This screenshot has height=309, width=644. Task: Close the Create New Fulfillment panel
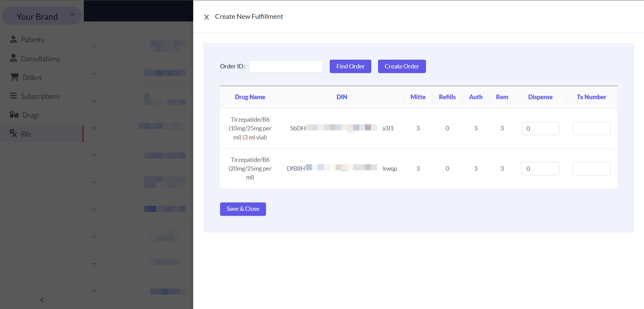207,17
